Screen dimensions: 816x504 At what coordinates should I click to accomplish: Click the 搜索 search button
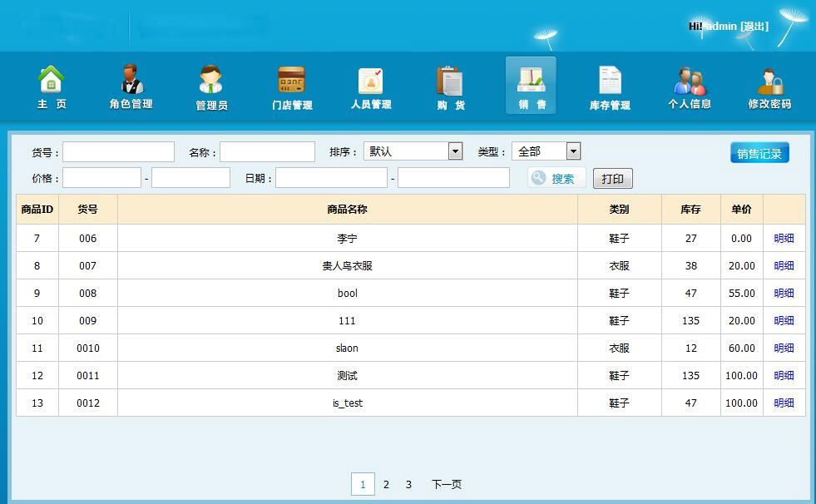point(555,177)
